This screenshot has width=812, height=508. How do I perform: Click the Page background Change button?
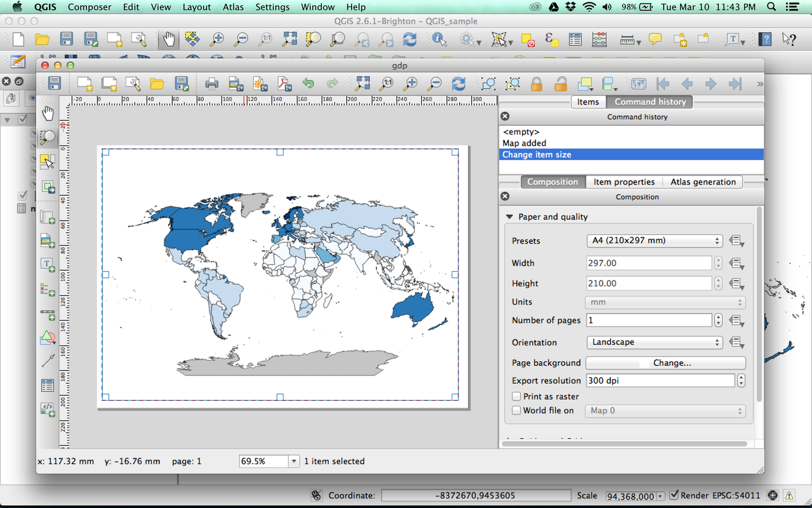[665, 363]
